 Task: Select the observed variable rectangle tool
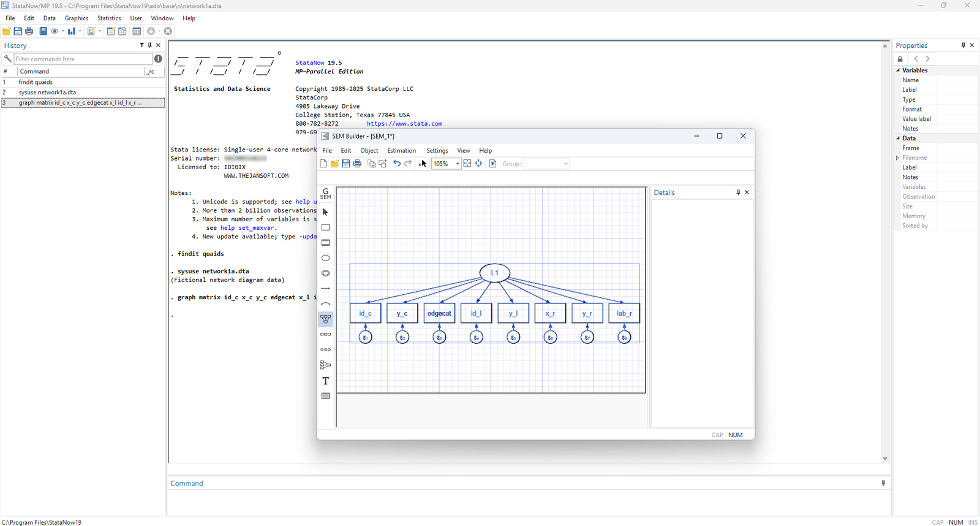(326, 227)
